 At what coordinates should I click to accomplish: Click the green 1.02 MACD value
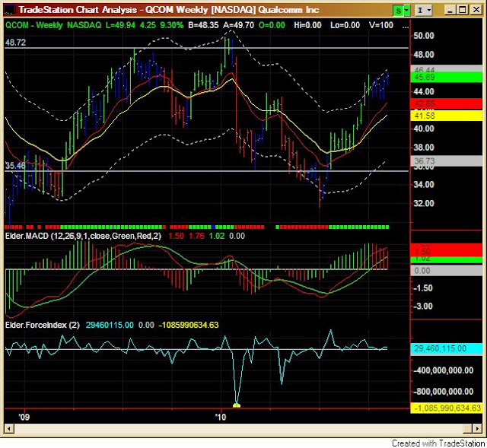217,237
